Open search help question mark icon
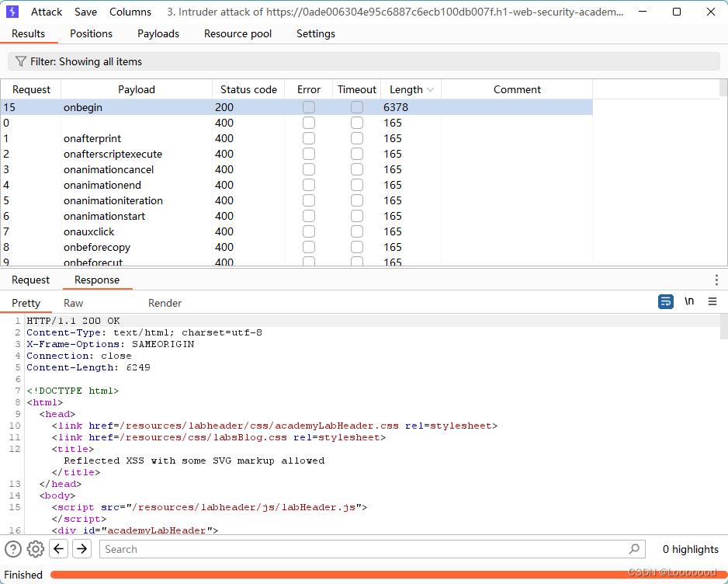Screen dimensions: 728x584 (13, 549)
